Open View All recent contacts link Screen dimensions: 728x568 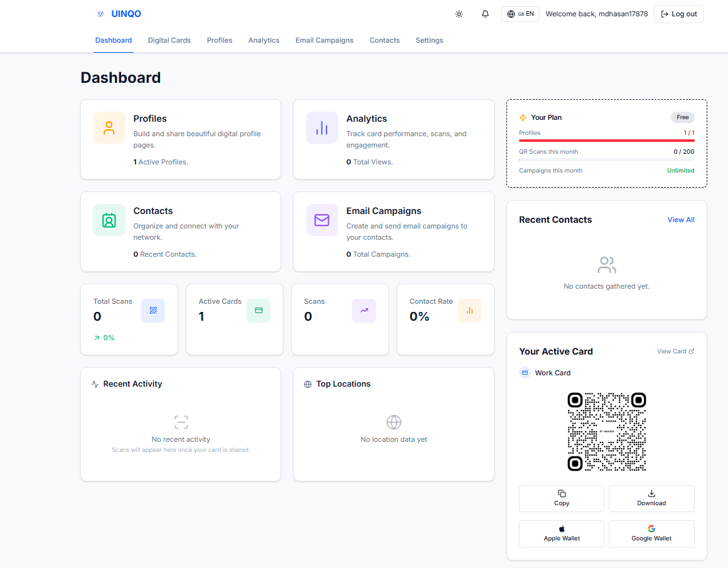pos(681,220)
